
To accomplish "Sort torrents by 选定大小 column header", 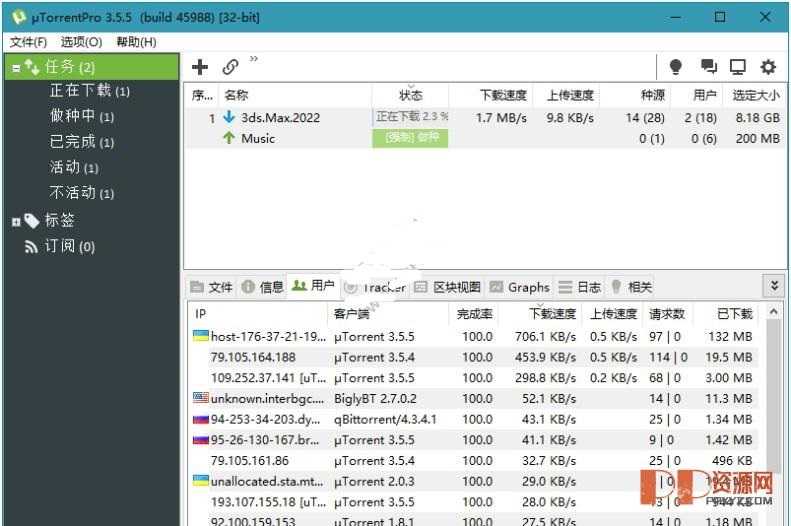I will (x=755, y=95).
